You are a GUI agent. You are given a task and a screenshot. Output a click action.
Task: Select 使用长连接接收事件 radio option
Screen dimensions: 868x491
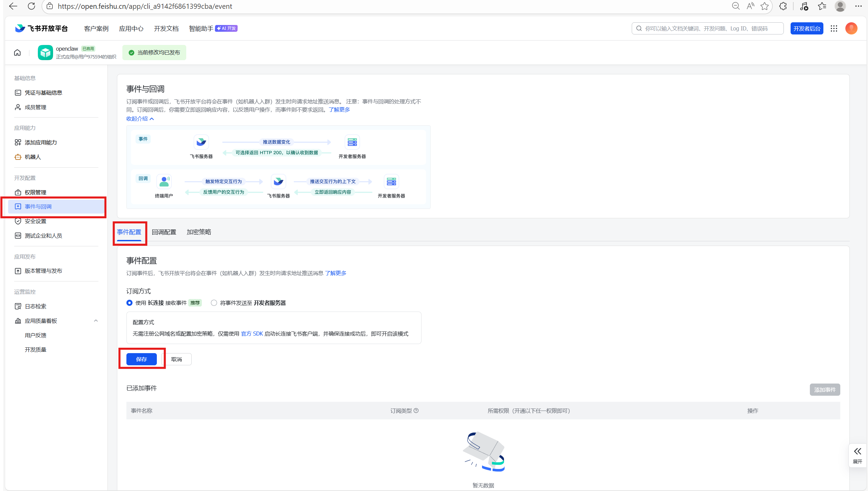[x=129, y=303]
